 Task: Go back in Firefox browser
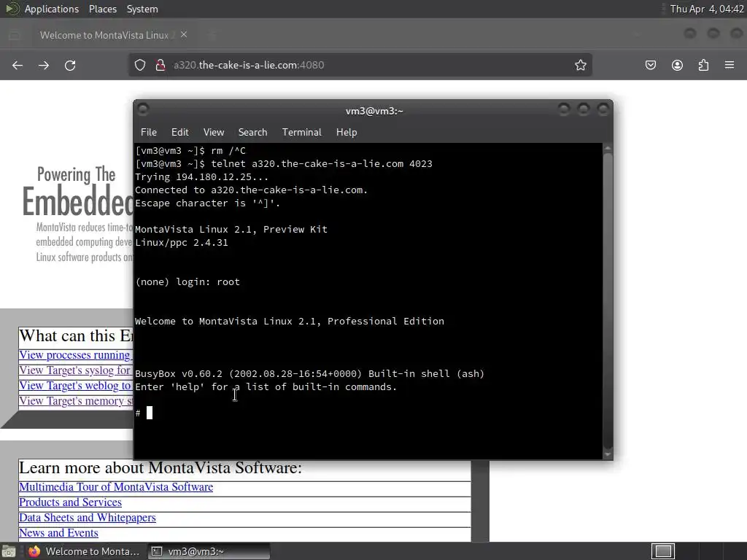tap(18, 65)
